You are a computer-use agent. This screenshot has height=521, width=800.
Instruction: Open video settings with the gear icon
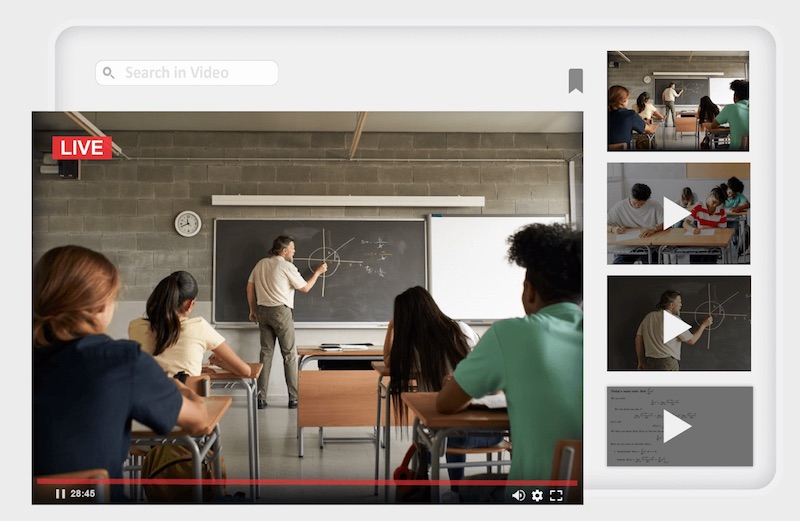(537, 495)
